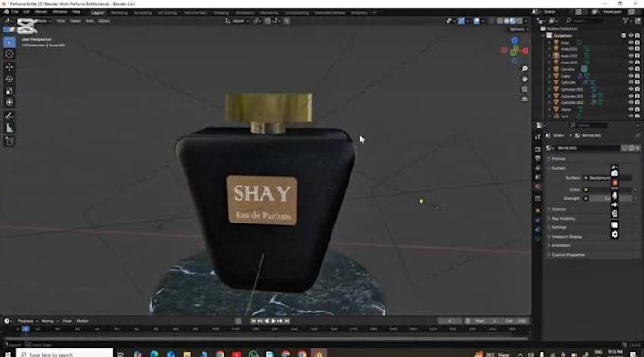644x357 pixels.
Task: Click the timeline current frame marker
Action: coord(26,329)
